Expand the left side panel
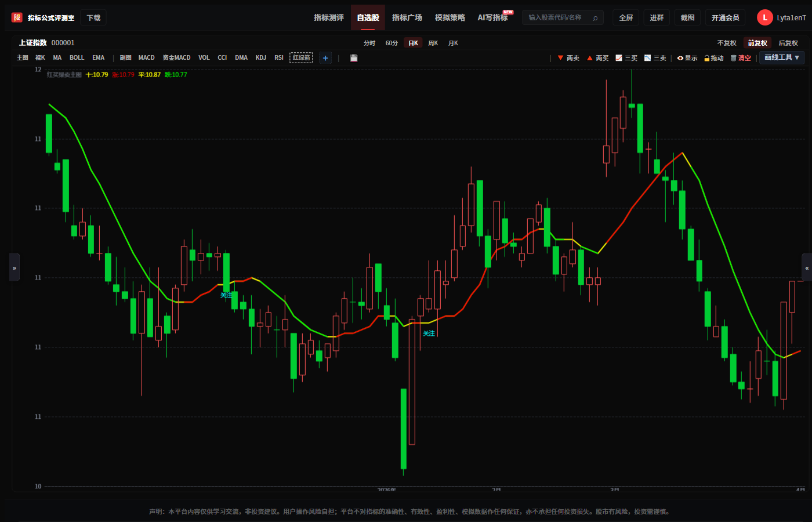The image size is (812, 522). pyautogui.click(x=14, y=267)
